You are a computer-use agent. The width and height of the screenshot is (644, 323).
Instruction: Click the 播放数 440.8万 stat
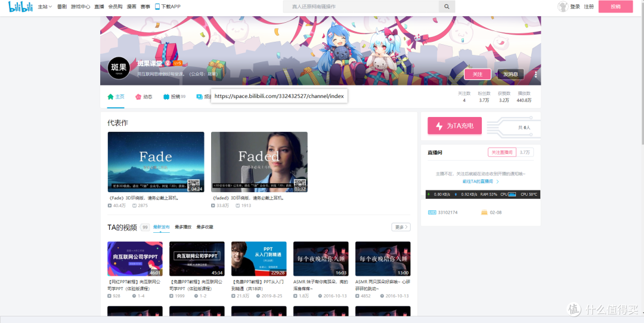[x=524, y=97]
